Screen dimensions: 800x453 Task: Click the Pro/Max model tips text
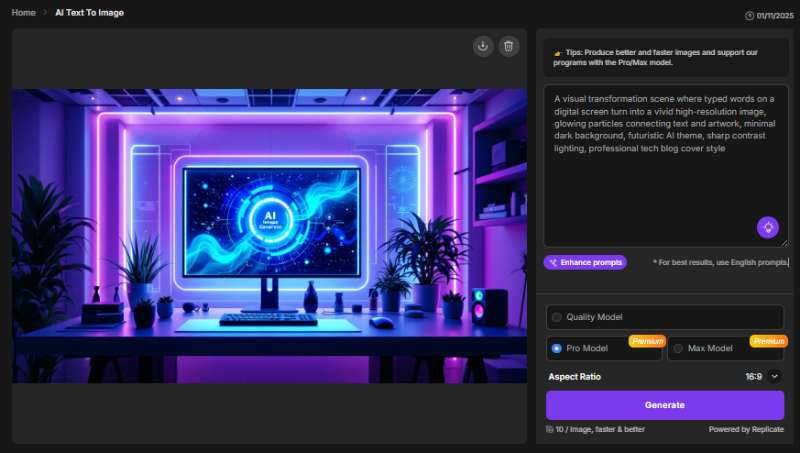(x=656, y=58)
